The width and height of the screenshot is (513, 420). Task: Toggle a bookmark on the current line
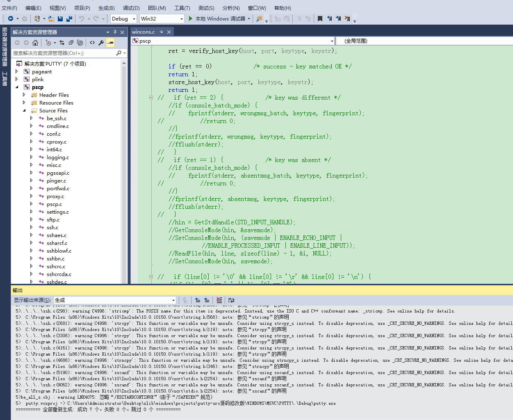320,18
